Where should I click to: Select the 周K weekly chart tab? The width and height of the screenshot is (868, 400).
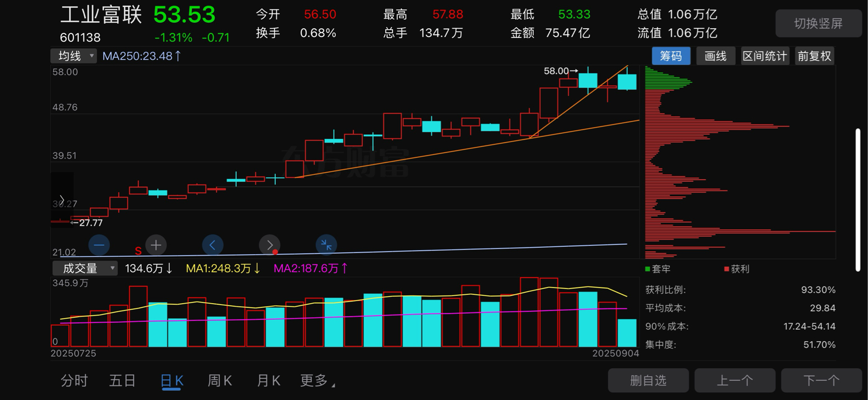[x=219, y=381]
